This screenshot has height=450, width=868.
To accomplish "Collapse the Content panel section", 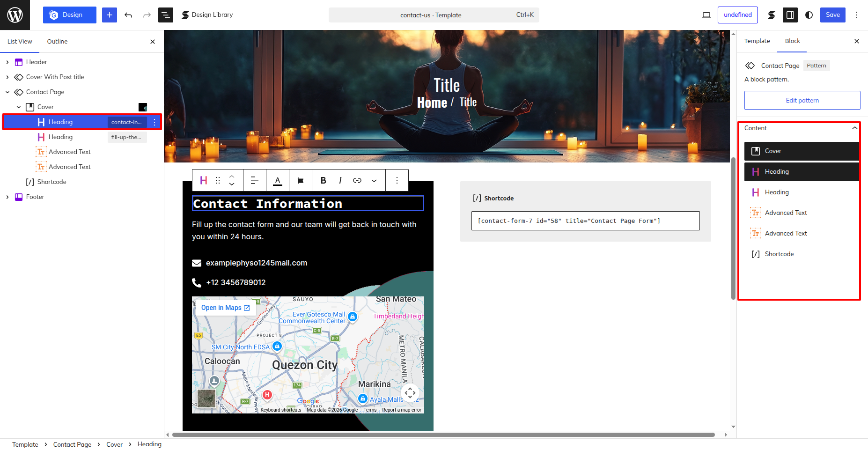I will (x=855, y=128).
